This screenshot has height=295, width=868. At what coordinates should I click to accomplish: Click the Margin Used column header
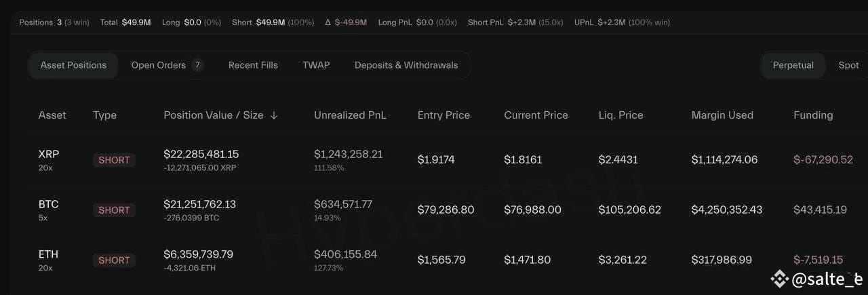point(722,115)
